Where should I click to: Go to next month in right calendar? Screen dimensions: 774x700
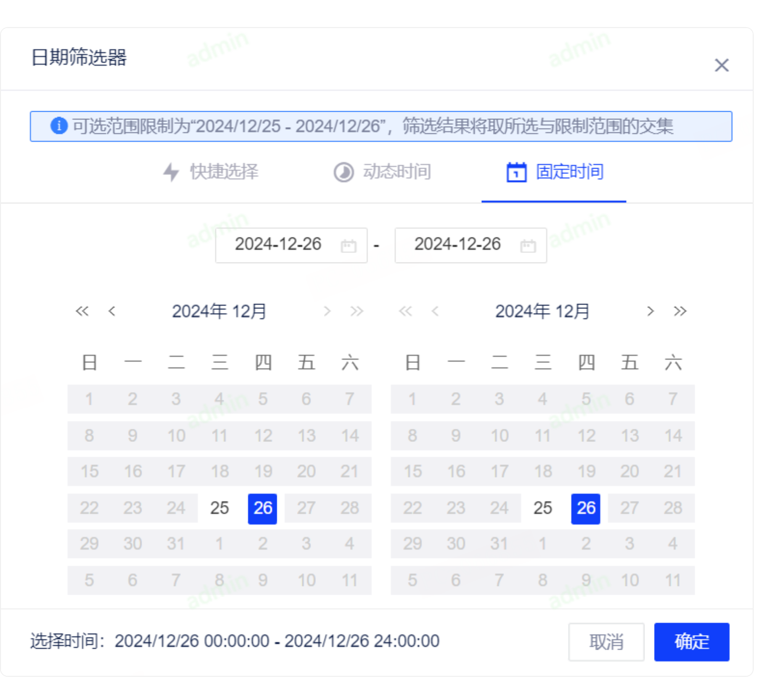(x=650, y=311)
